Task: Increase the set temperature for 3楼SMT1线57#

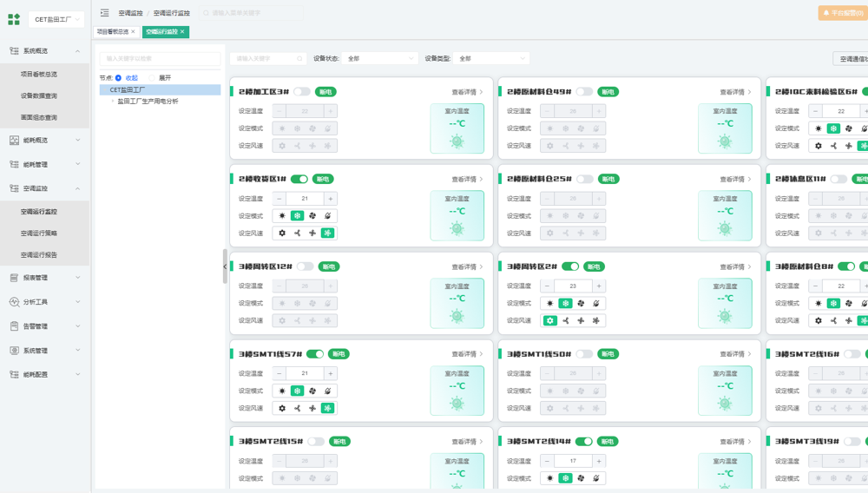Action: (330, 373)
